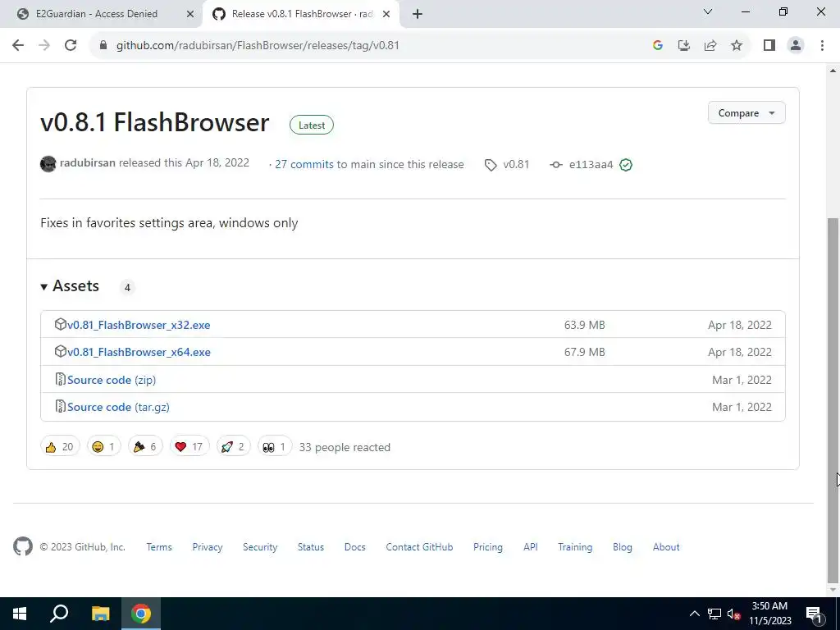The image size is (840, 630).
Task: Select the Release v0.8.1 FlashBrowser tab
Action: pyautogui.click(x=300, y=14)
